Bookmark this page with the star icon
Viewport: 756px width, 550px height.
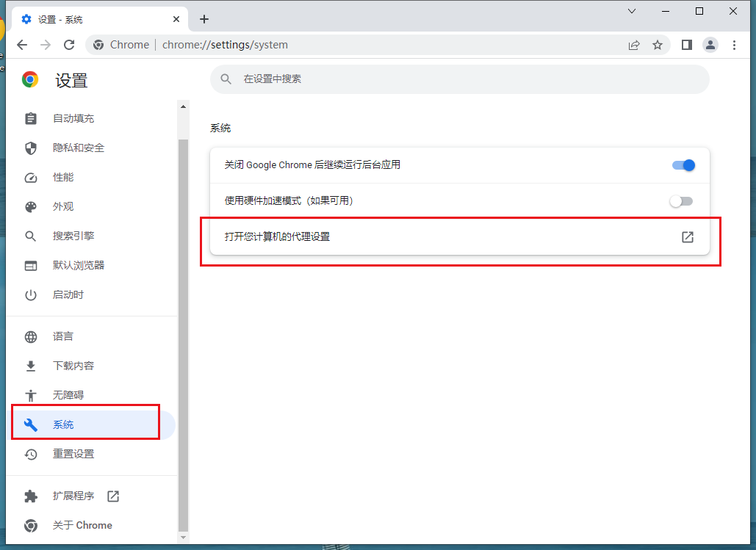657,45
